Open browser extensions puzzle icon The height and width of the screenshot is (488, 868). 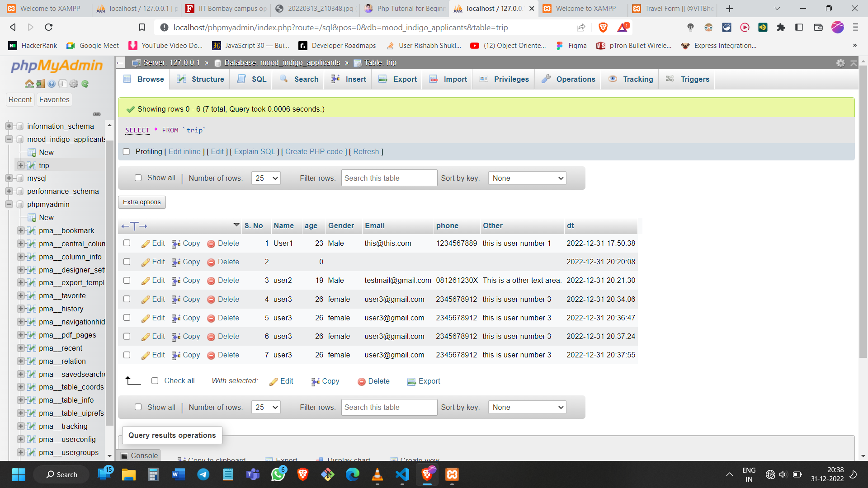pos(781,28)
